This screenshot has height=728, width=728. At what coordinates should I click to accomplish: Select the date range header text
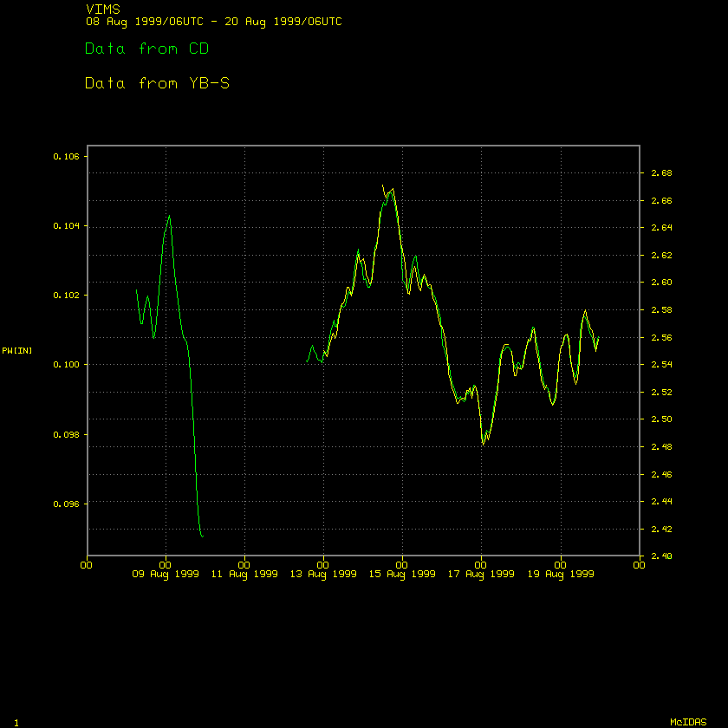[x=213, y=21]
